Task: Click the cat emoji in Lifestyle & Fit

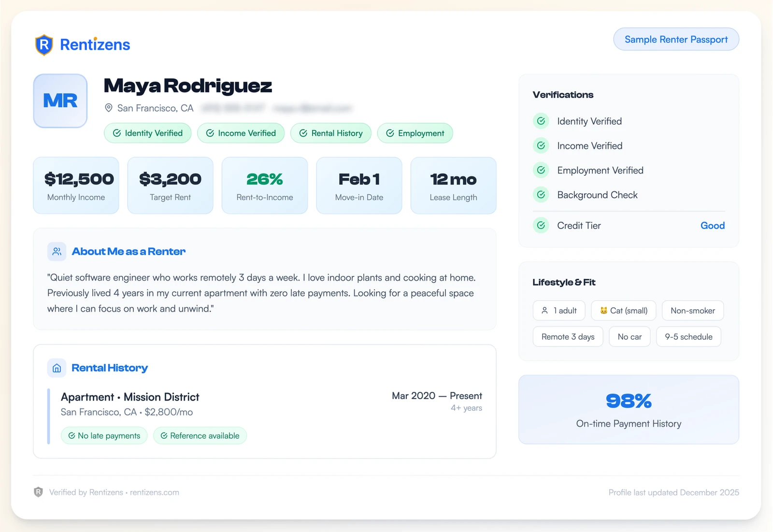Action: [x=604, y=311]
